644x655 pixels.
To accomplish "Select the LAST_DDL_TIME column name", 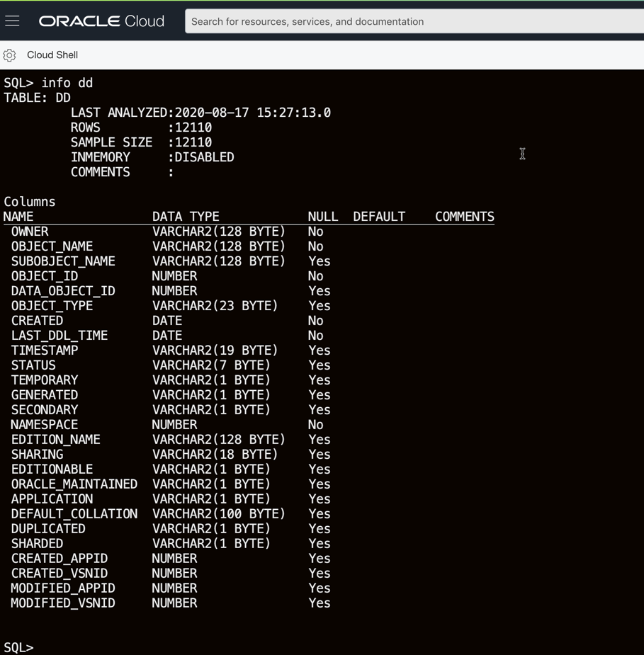I will coord(60,336).
